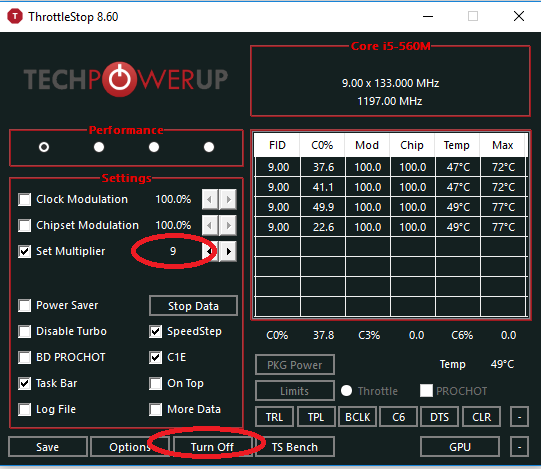Screen dimensions: 541x469
Task: Open the Options dialog
Action: [130, 447]
